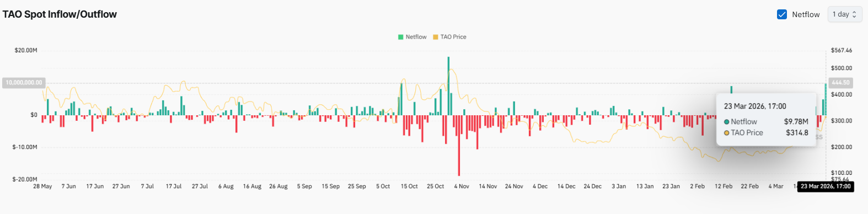Click the $200.00 price axis label
The image size is (868, 214).
click(x=842, y=147)
